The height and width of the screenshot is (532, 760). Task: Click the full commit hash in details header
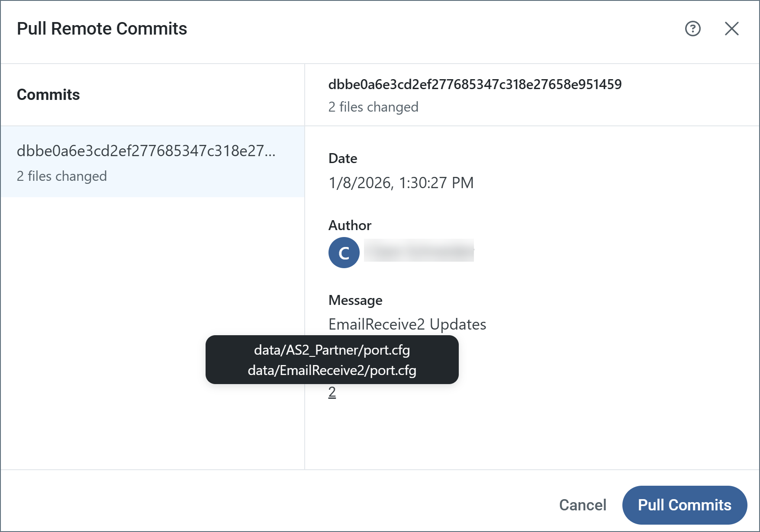(x=475, y=84)
